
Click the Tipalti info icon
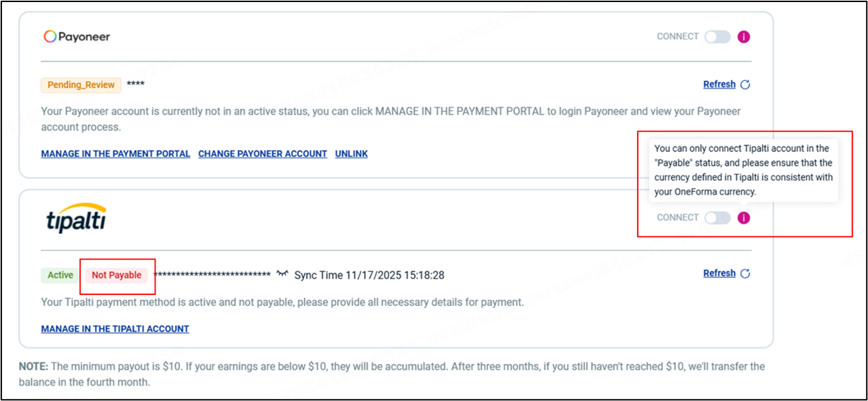point(744,218)
